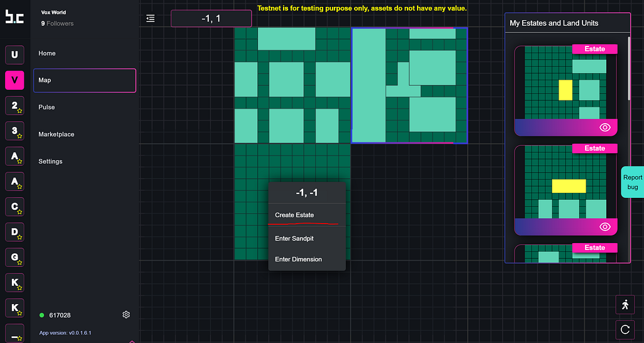Open the starred 3 world icon

pyautogui.click(x=14, y=131)
